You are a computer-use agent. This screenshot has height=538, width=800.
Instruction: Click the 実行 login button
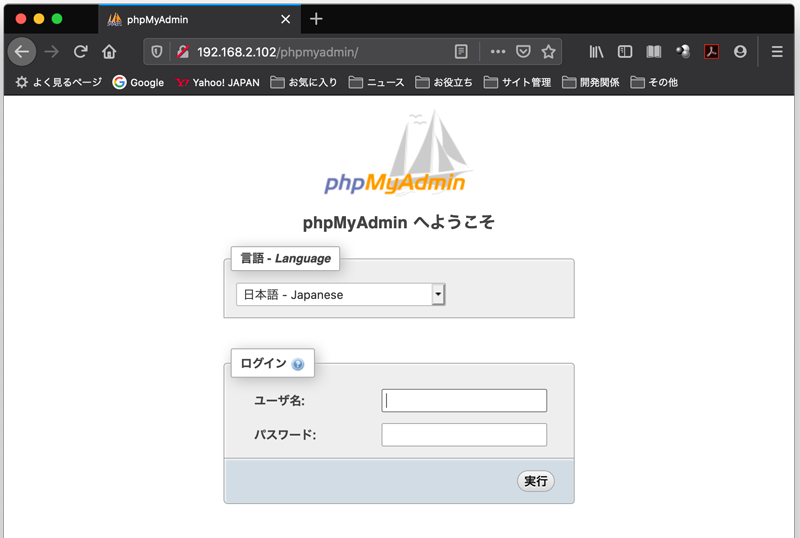(x=536, y=481)
